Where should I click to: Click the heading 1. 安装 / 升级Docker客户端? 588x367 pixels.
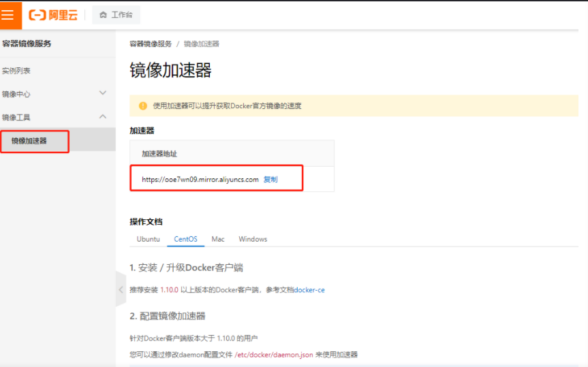[x=187, y=268]
